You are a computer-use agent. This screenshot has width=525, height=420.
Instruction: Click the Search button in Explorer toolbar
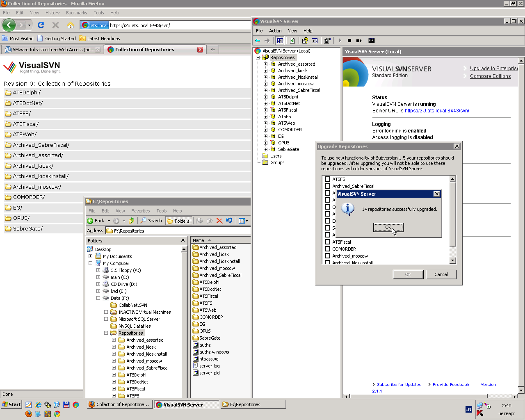point(151,221)
